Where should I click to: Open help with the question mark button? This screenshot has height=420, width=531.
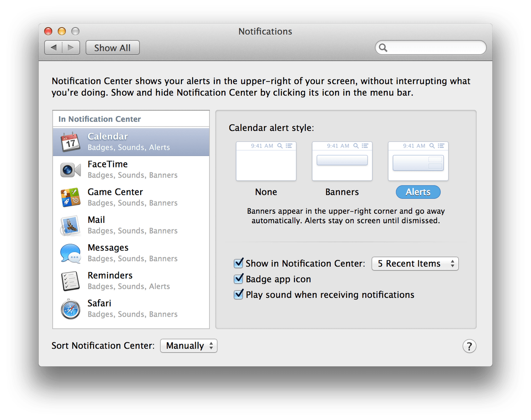tap(469, 346)
